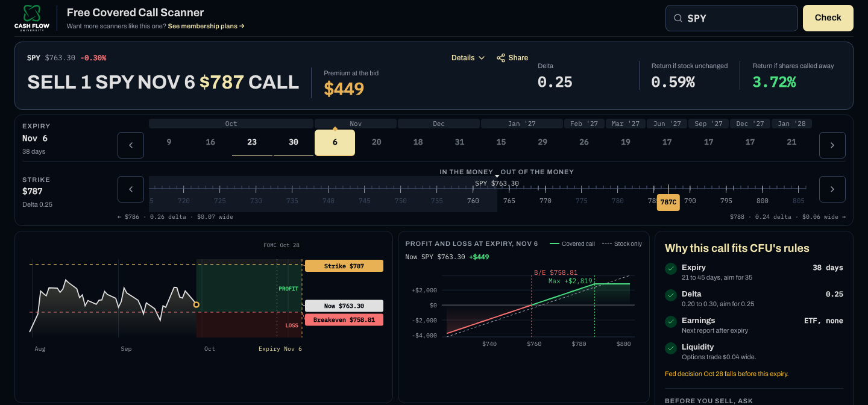Select the Jan '28 21 expiry
Screen dimensions: 868x405
(792, 143)
